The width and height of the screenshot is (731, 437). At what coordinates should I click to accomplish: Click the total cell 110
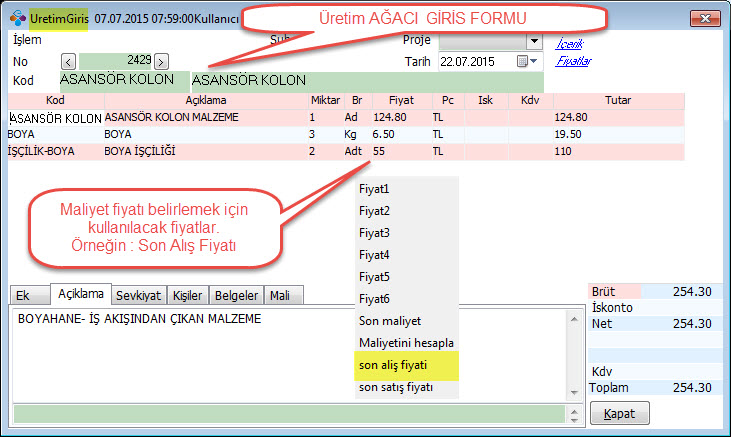click(618, 151)
